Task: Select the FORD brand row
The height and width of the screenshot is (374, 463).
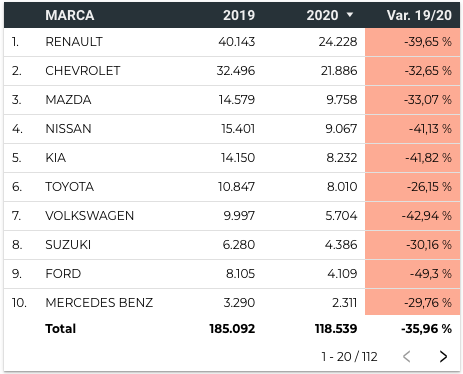Action: (232, 274)
